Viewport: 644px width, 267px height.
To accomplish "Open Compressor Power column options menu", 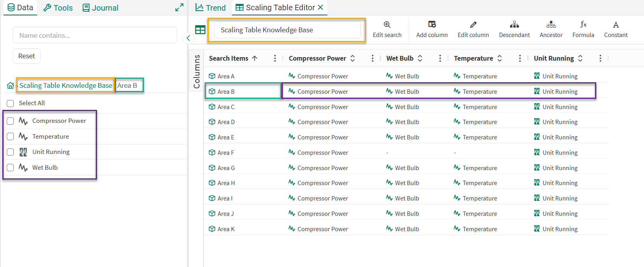I will 372,58.
